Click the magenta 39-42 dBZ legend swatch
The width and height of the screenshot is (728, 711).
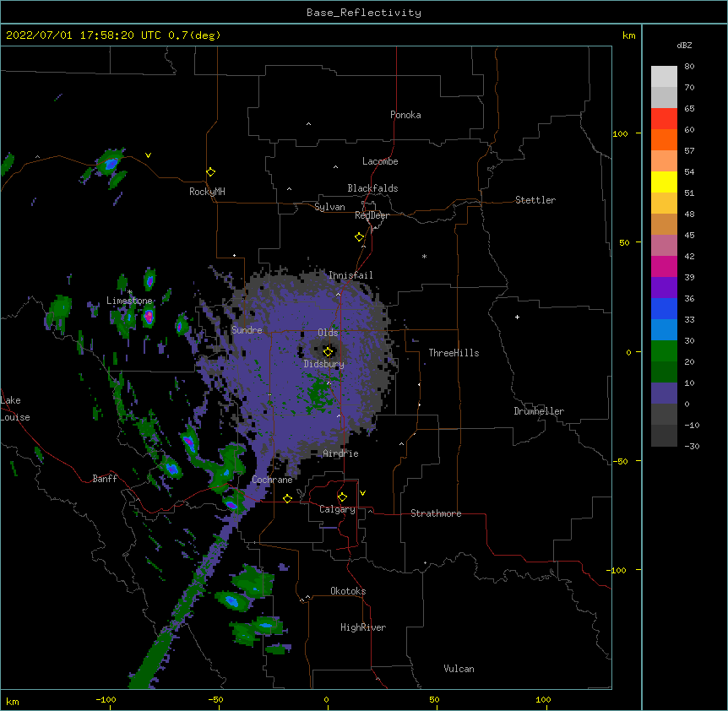(x=664, y=266)
